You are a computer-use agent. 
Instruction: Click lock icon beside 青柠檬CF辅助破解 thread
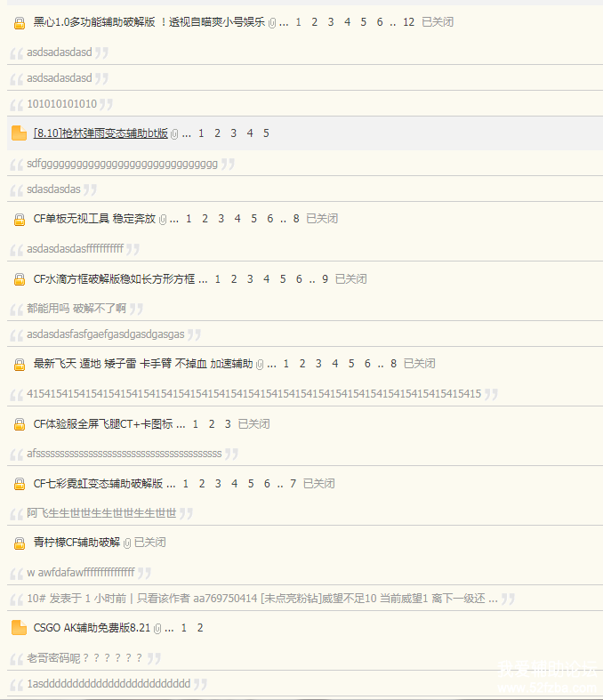pos(20,543)
